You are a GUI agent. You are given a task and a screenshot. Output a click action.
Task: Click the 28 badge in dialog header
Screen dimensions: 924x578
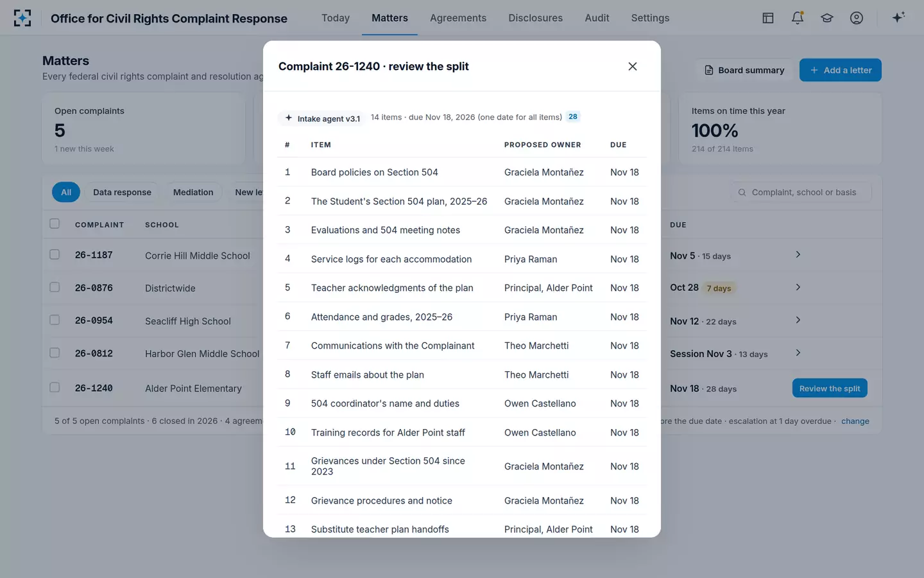pyautogui.click(x=573, y=117)
